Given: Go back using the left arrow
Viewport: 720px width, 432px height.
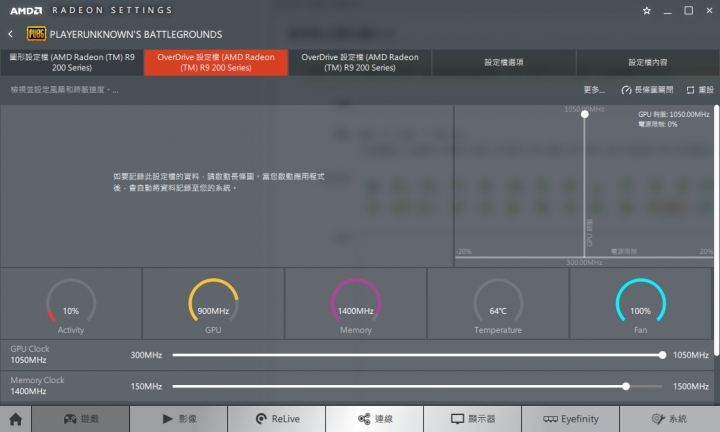Looking at the screenshot, I should pyautogui.click(x=11, y=34).
